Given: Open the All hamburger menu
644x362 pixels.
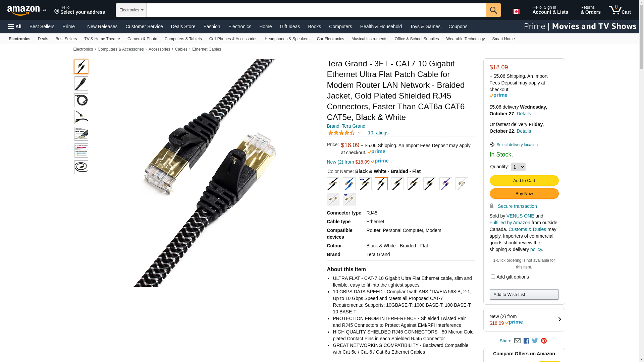Looking at the screenshot, I should [x=15, y=26].
